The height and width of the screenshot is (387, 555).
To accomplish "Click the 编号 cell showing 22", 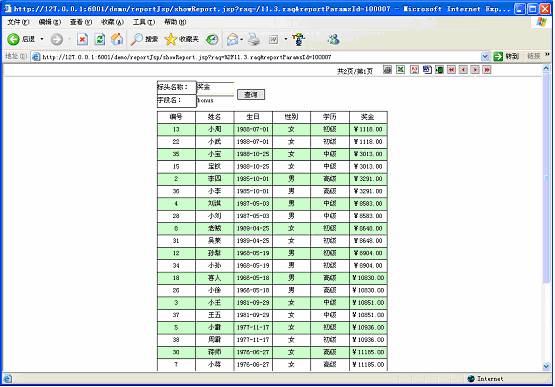I will [176, 142].
